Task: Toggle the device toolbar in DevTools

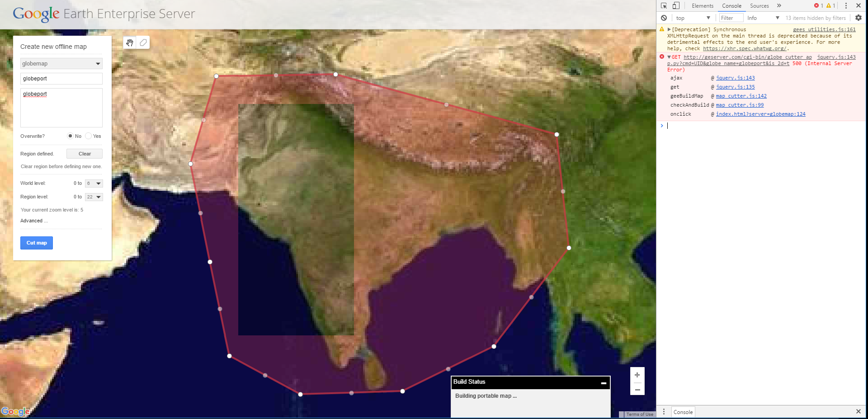Action: pyautogui.click(x=676, y=5)
